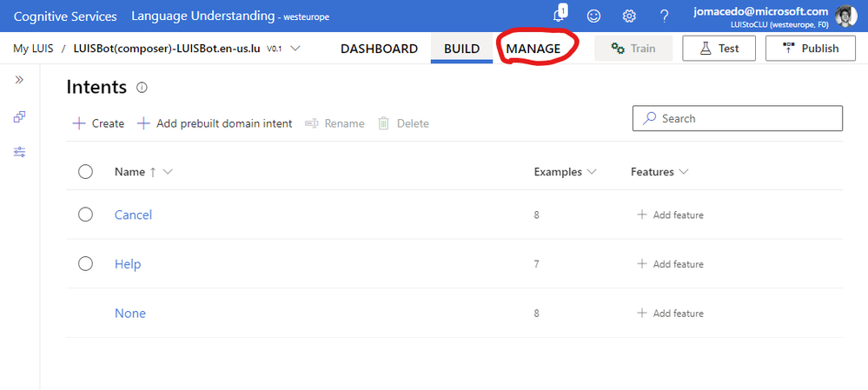Expand the Name column chevron
868x390 pixels.
[168, 172]
